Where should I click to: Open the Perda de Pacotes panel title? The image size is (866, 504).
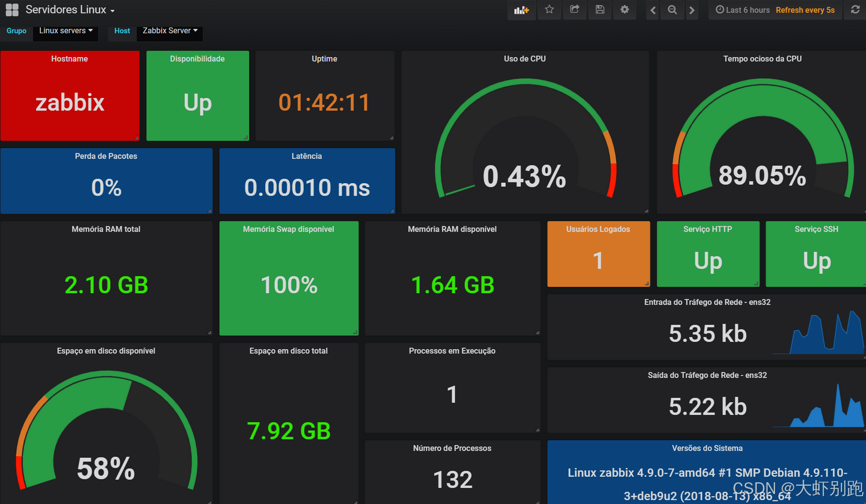pyautogui.click(x=106, y=157)
